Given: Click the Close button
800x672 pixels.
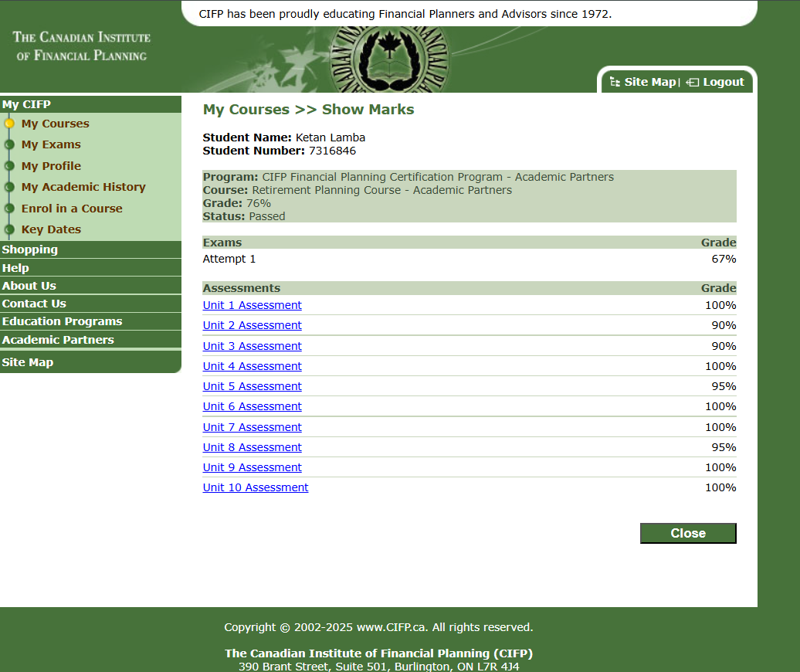Looking at the screenshot, I should (x=688, y=533).
